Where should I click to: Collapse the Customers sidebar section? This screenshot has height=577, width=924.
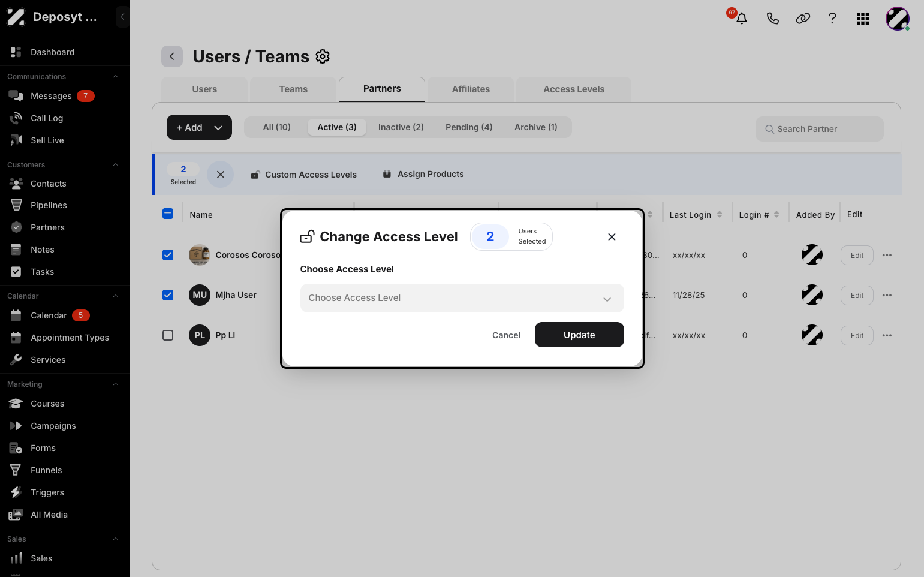tap(116, 165)
